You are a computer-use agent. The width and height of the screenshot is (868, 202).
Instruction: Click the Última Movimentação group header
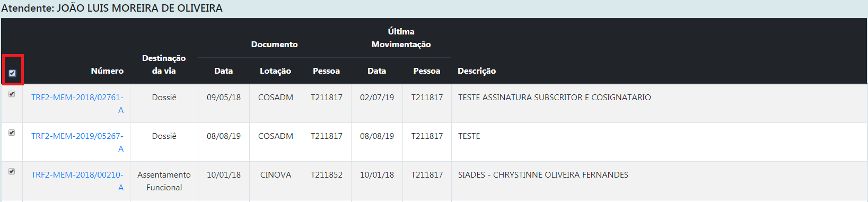[401, 38]
